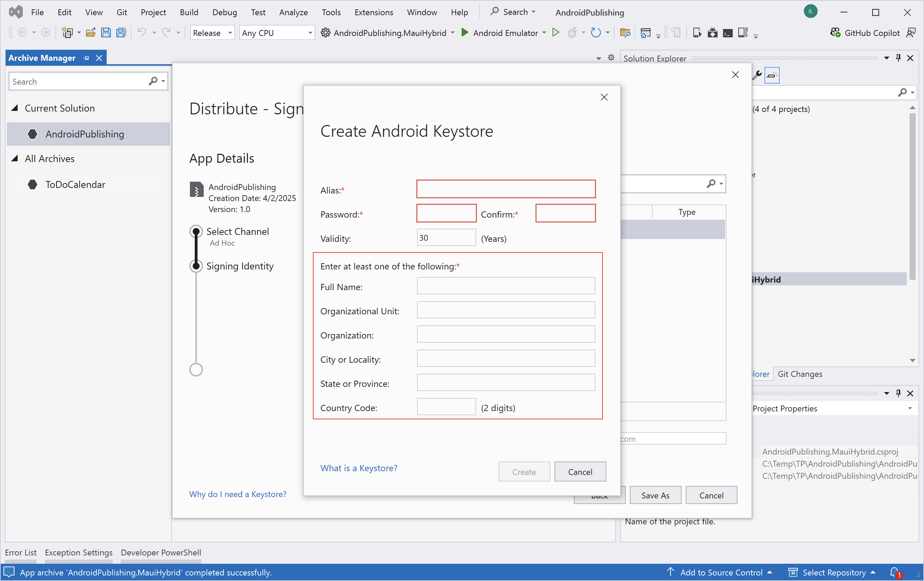Open the AndroidPublishing.MauiHybrid startup project dropdown
This screenshot has width=924, height=581.
(x=453, y=32)
